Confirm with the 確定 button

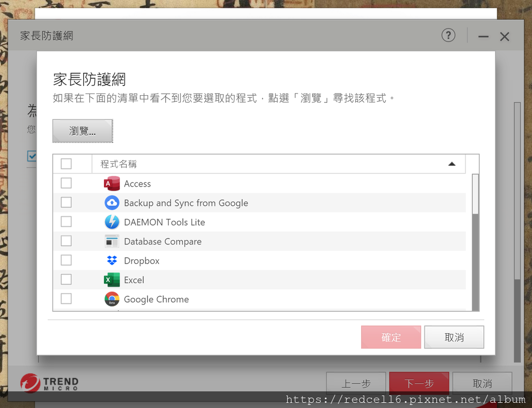(391, 337)
